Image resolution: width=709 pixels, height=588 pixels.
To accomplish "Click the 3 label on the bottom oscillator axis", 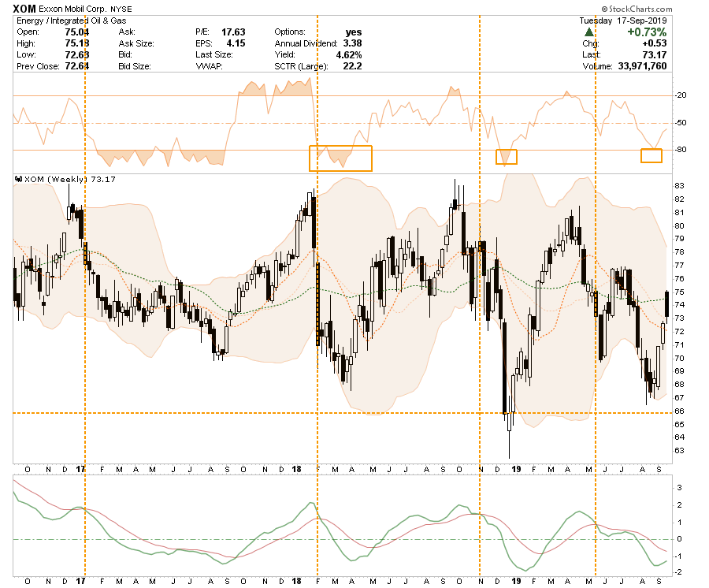I will (679, 488).
